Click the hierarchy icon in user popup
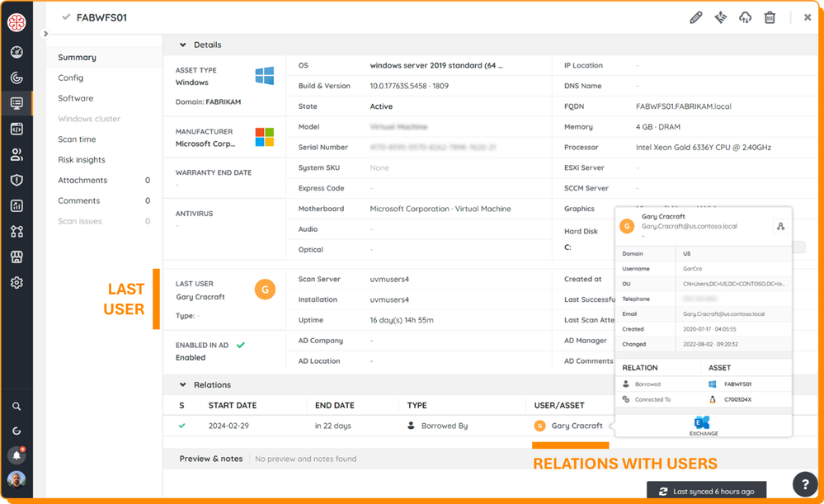The image size is (824, 504). pos(779,226)
